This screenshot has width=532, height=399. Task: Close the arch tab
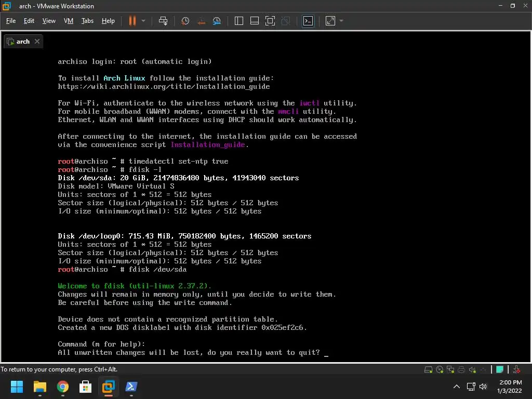click(x=37, y=41)
